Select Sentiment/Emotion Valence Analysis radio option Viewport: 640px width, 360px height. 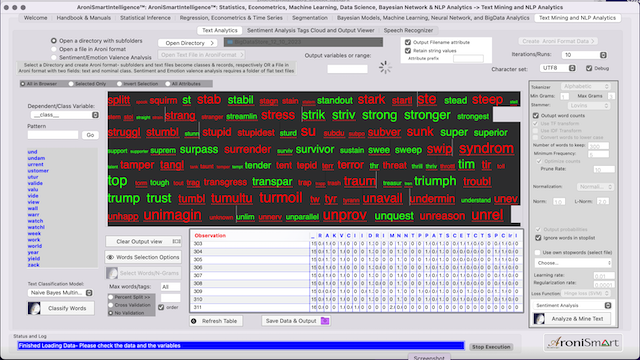54,58
